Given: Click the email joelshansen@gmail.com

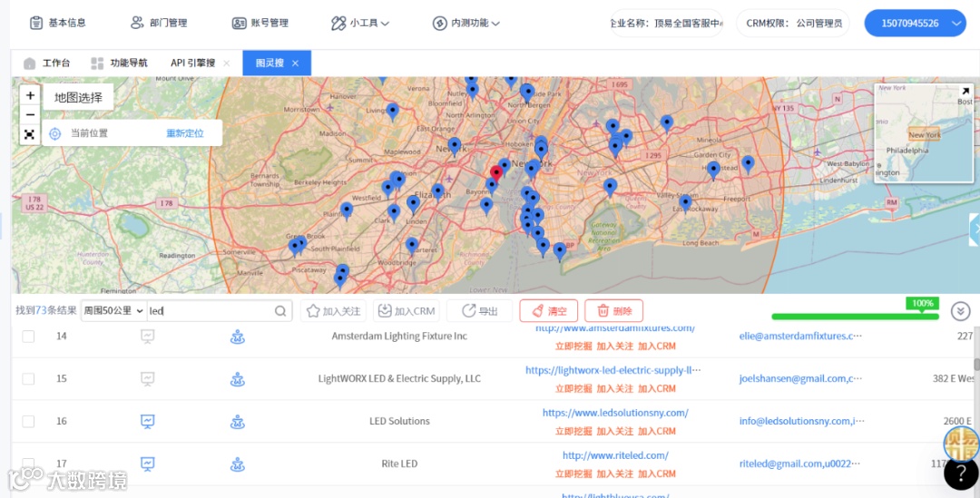Looking at the screenshot, I should [802, 378].
